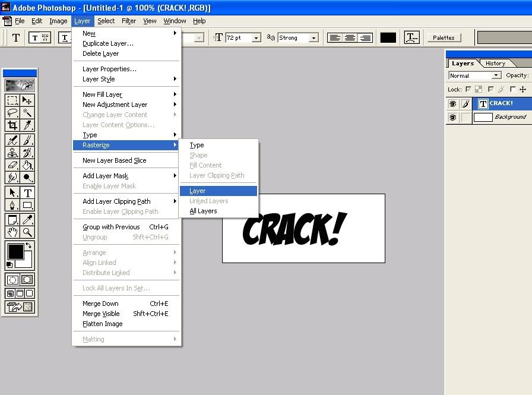
Task: Toggle visibility of the CRACK! layer
Action: (x=452, y=103)
